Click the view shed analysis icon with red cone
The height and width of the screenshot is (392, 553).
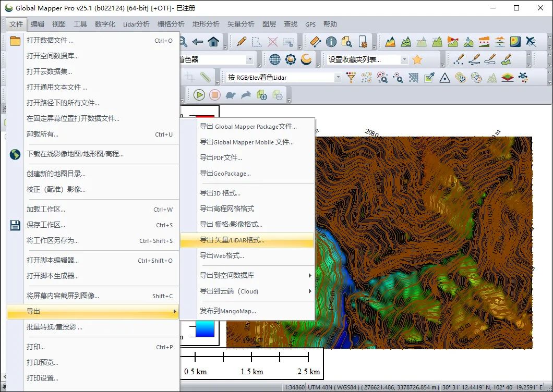(x=452, y=42)
